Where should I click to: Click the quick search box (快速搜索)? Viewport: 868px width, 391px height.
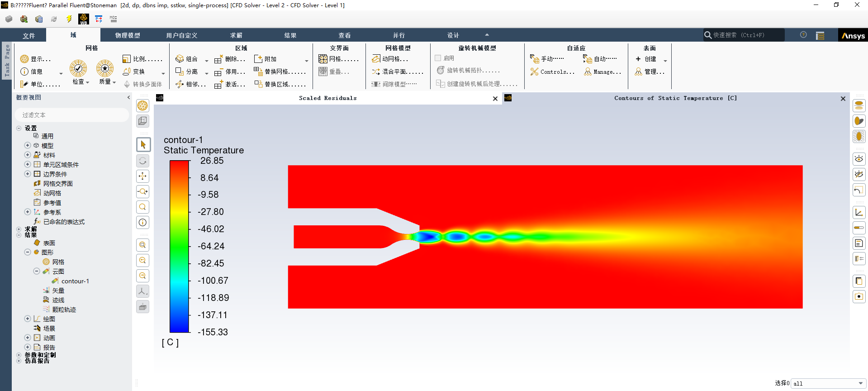[744, 35]
